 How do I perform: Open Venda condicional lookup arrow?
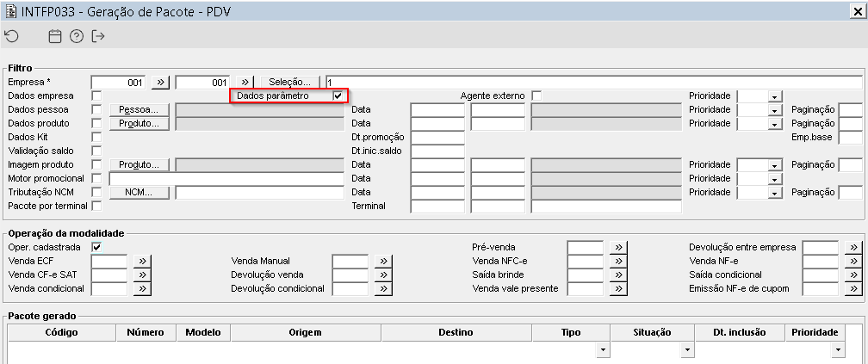[x=142, y=289]
